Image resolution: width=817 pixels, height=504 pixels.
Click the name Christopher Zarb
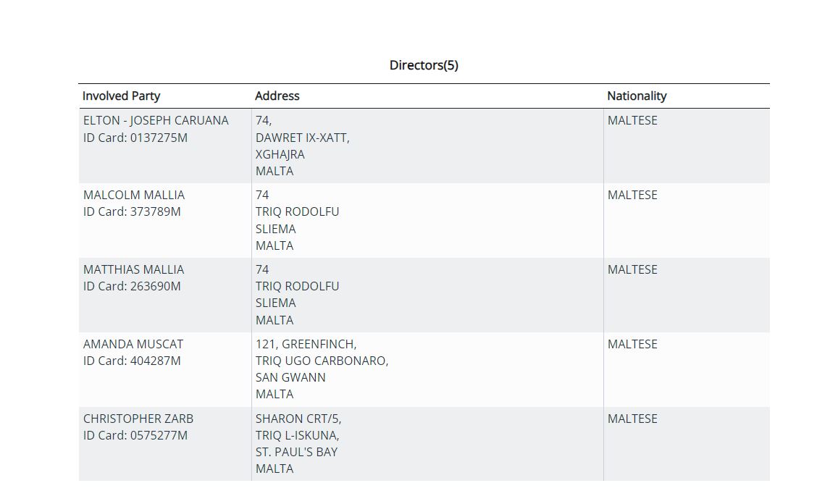tap(138, 419)
